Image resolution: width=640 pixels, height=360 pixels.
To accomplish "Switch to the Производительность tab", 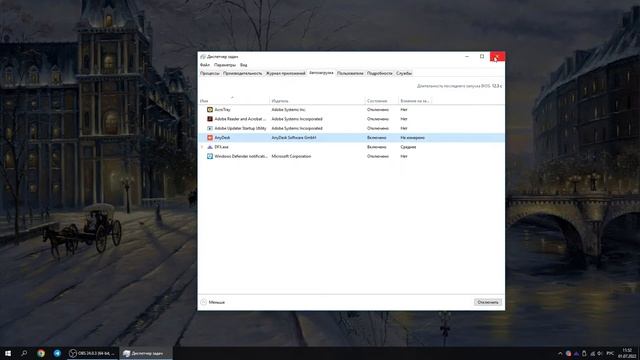I will (x=242, y=73).
